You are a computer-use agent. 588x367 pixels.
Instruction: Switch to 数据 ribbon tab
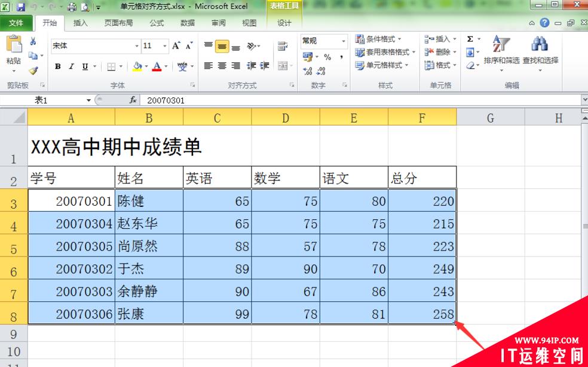[x=188, y=23]
